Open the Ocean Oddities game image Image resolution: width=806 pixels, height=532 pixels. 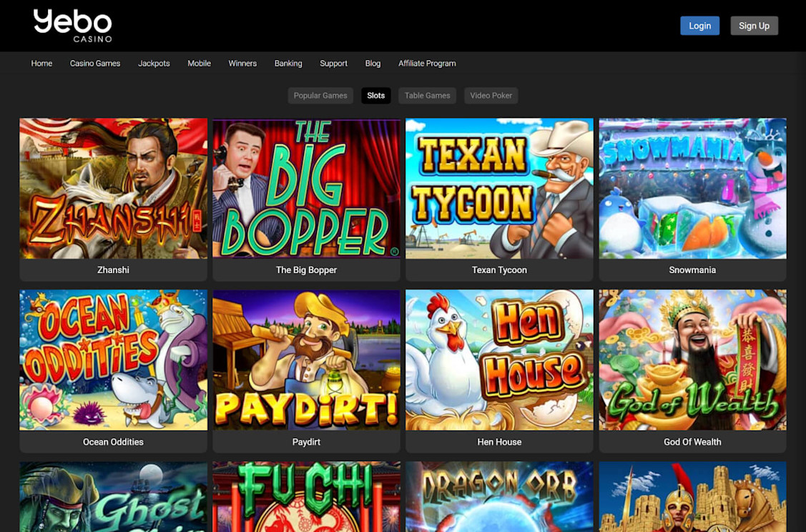pyautogui.click(x=114, y=360)
